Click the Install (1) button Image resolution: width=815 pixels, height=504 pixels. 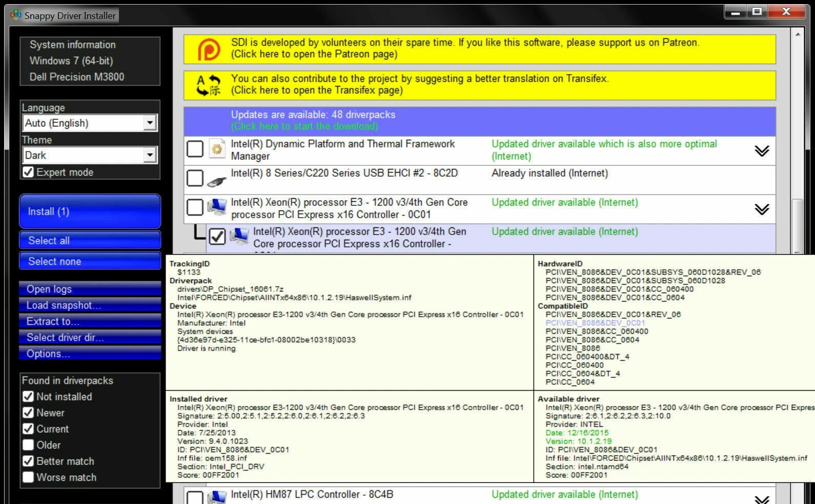click(90, 212)
